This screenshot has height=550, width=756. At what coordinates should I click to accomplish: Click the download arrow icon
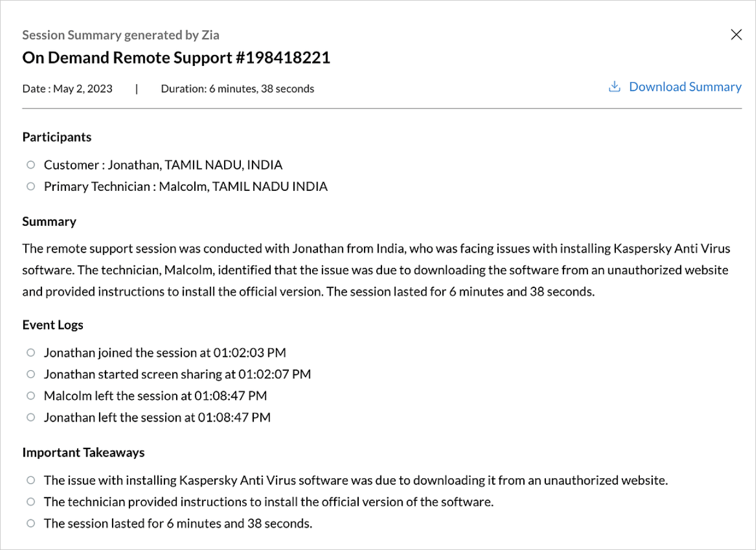614,87
